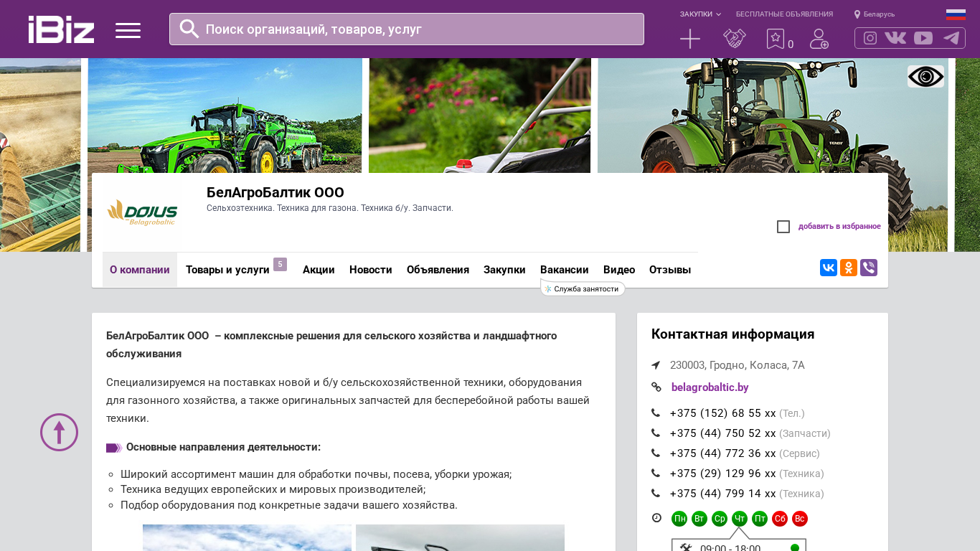Switch to the О компании tab

[x=140, y=270]
